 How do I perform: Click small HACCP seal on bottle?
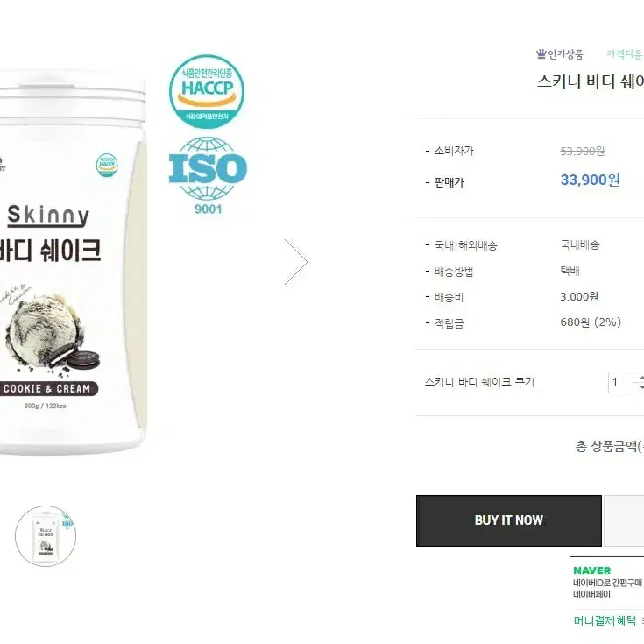pos(107,165)
